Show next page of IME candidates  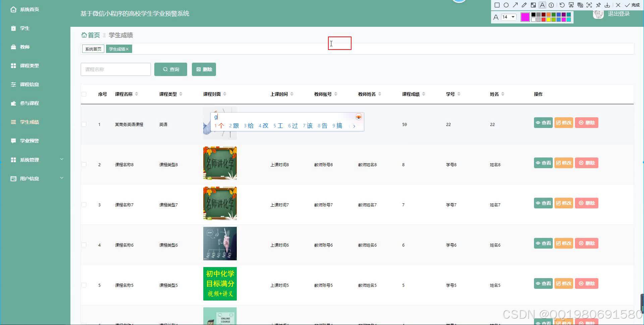point(354,126)
